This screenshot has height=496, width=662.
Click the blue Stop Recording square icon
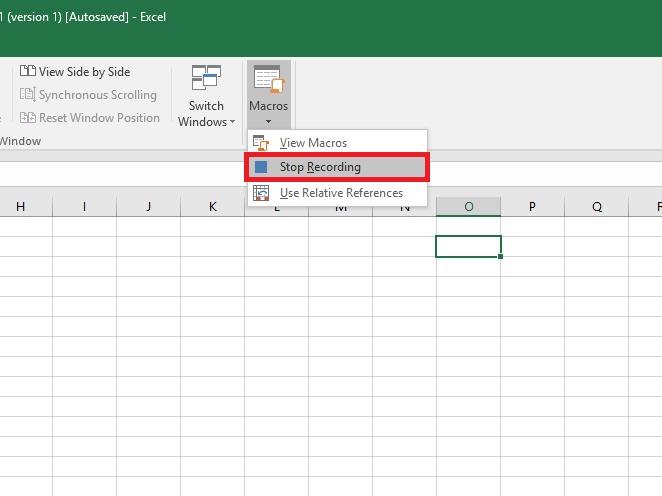pyautogui.click(x=261, y=167)
